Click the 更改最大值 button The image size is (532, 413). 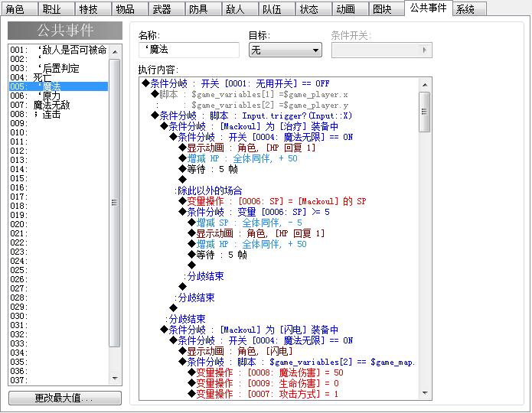tap(65, 398)
